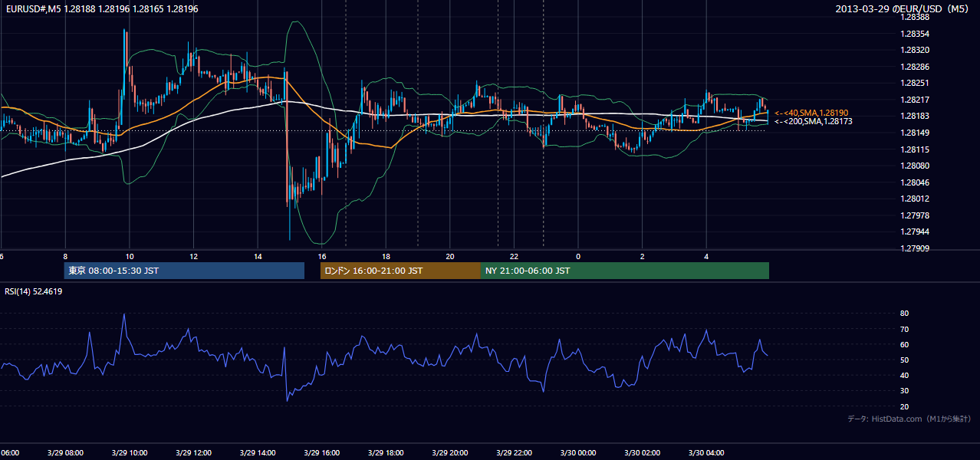Click price axis value 1.27978
Screen dimensions: 980x460
(x=915, y=215)
